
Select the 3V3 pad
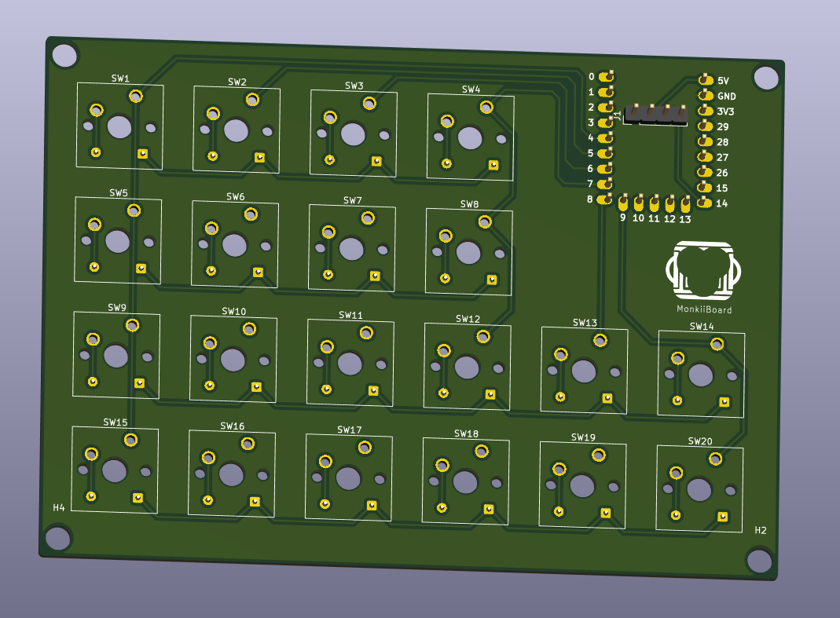click(705, 111)
